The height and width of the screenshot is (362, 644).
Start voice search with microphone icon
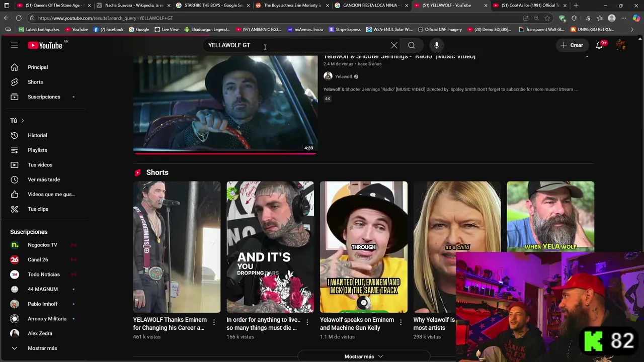pos(437,45)
